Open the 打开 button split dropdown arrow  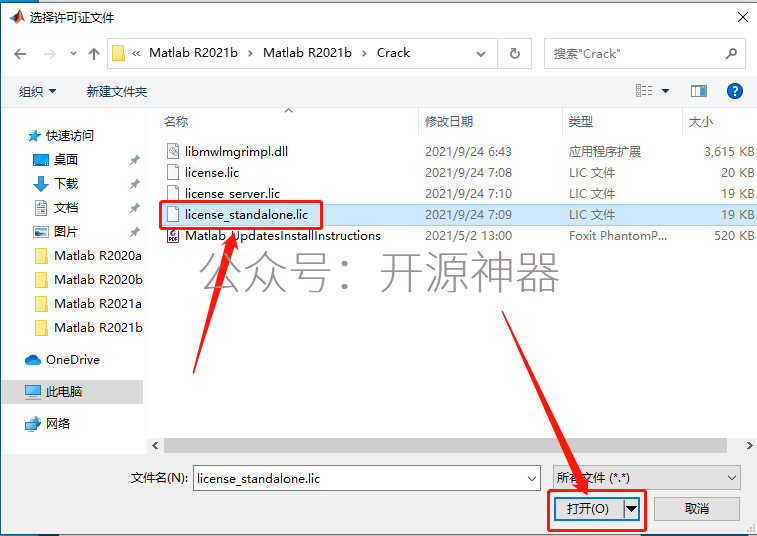coord(631,508)
